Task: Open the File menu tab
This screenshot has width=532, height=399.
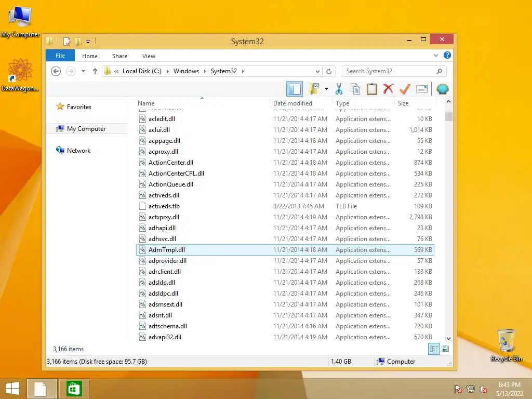Action: pos(60,56)
